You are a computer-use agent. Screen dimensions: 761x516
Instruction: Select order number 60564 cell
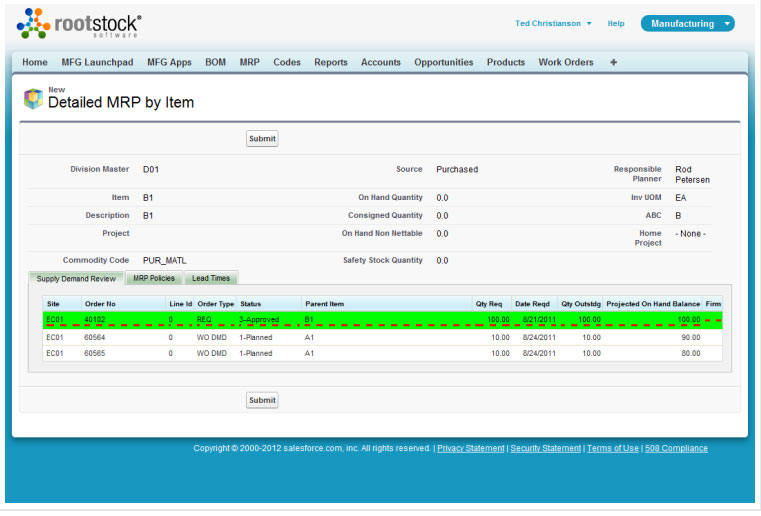click(95, 337)
